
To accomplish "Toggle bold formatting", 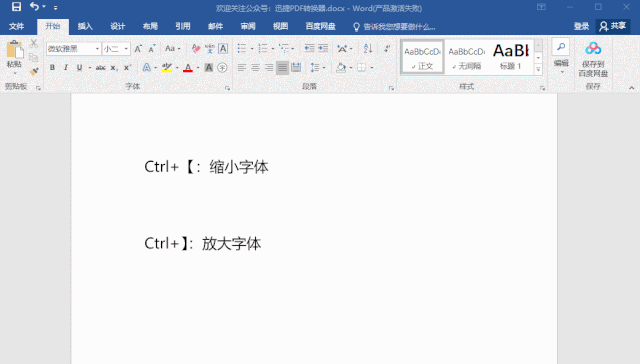I will [x=52, y=68].
